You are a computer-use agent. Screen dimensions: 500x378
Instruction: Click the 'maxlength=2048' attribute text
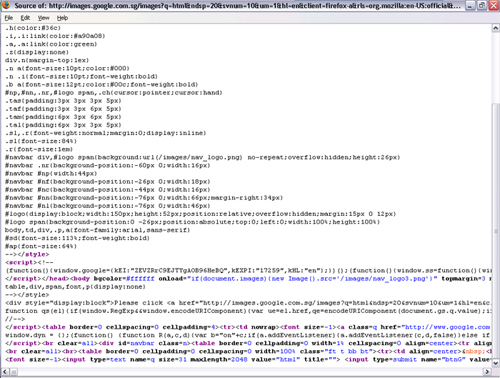(x=219, y=360)
